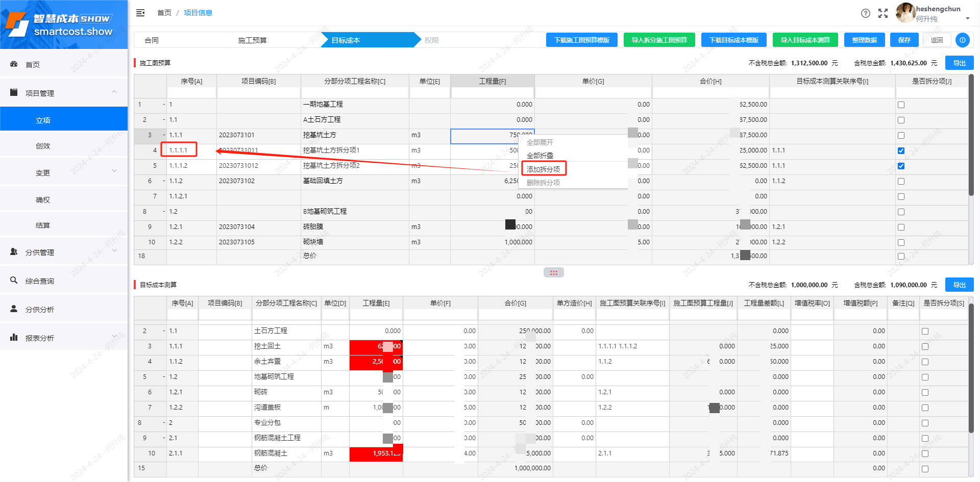This screenshot has height=482, width=980.
Task: Collapse the 项目管理 sidebar section chevron
Action: (114, 91)
